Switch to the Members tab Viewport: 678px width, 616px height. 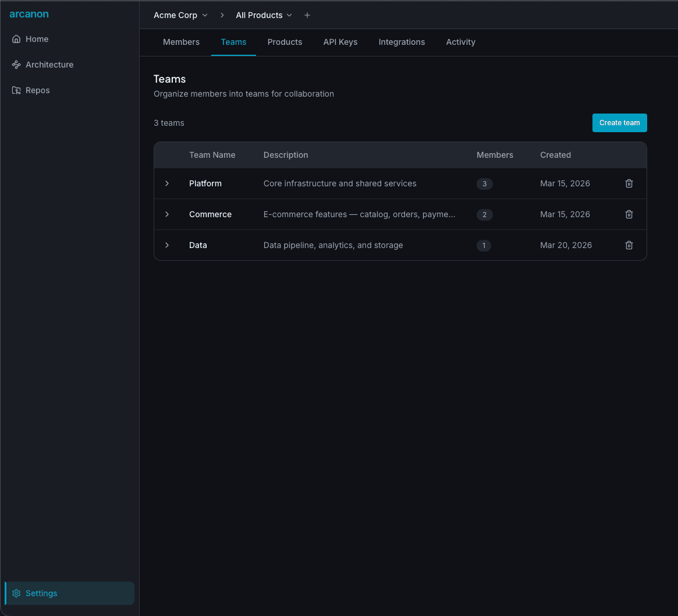pos(181,42)
